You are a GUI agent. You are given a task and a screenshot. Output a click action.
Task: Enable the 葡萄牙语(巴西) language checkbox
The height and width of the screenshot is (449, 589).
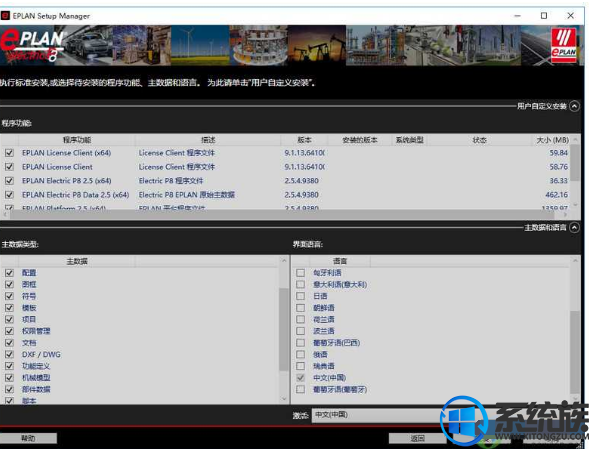(301, 343)
